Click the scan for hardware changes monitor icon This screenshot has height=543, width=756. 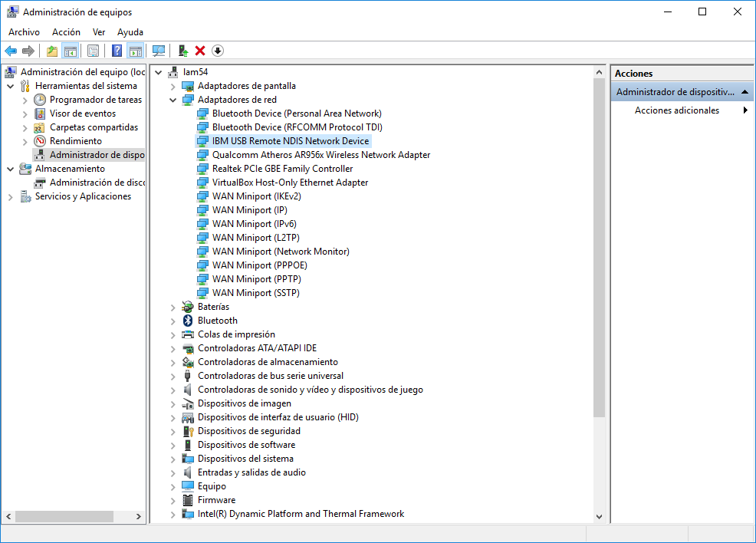[x=159, y=51]
